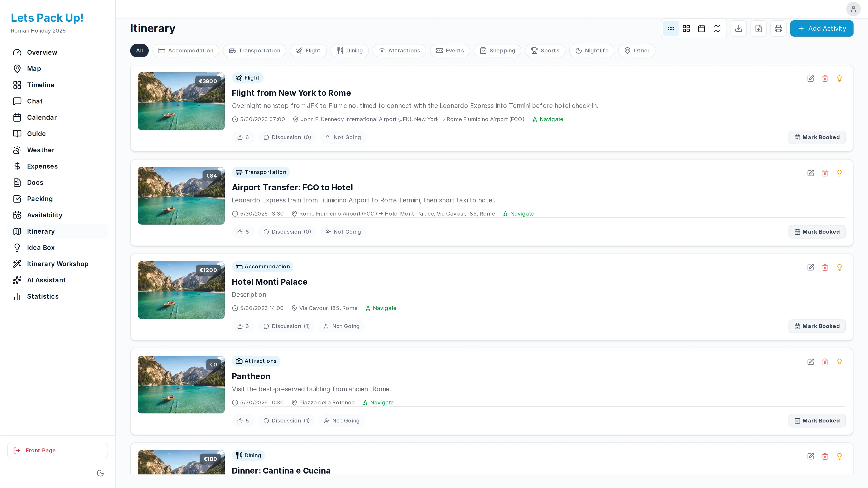Open Packing in sidebar

(58, 199)
